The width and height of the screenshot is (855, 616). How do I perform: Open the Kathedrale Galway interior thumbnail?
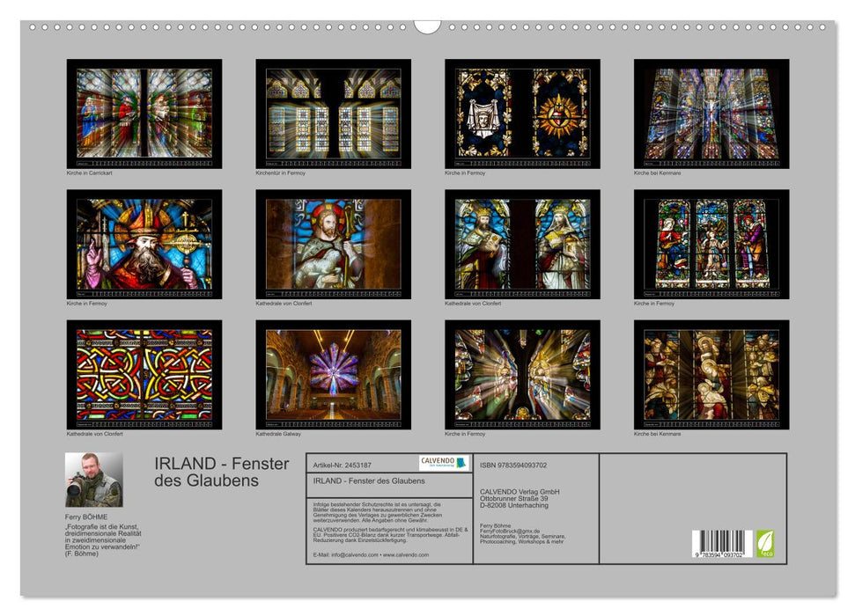(333, 375)
